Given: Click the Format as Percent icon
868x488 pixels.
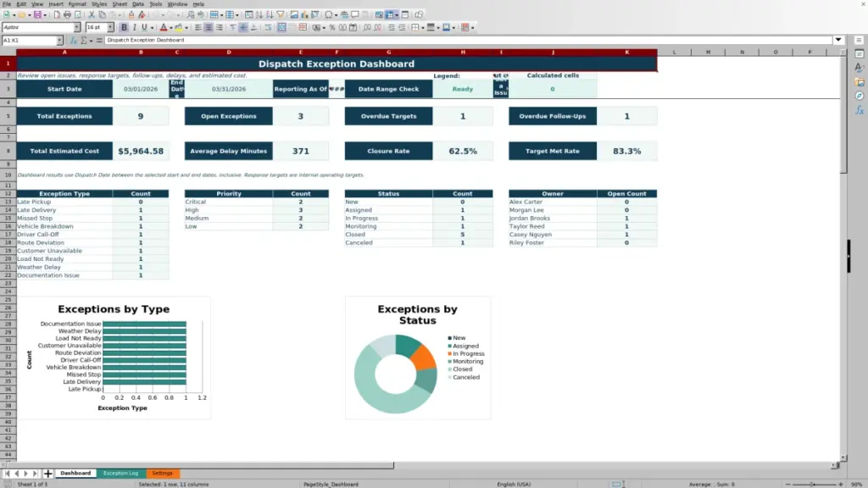Looking at the screenshot, I should (332, 27).
